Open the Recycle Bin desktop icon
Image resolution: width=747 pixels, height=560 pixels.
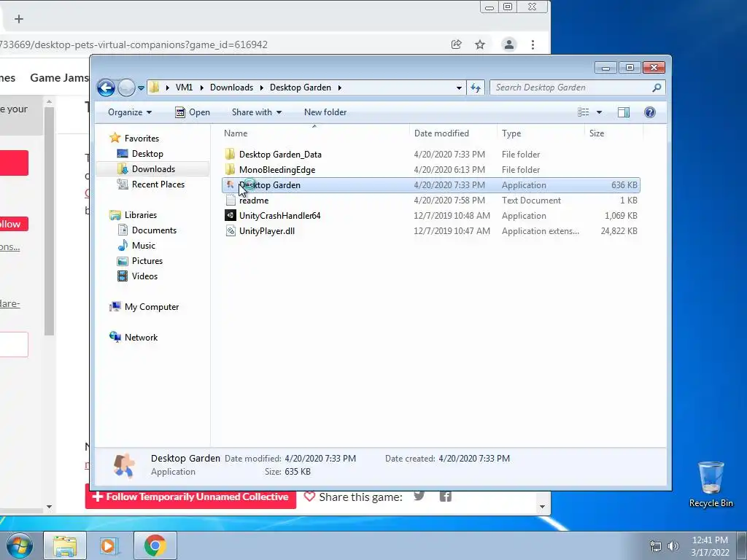[711, 484]
